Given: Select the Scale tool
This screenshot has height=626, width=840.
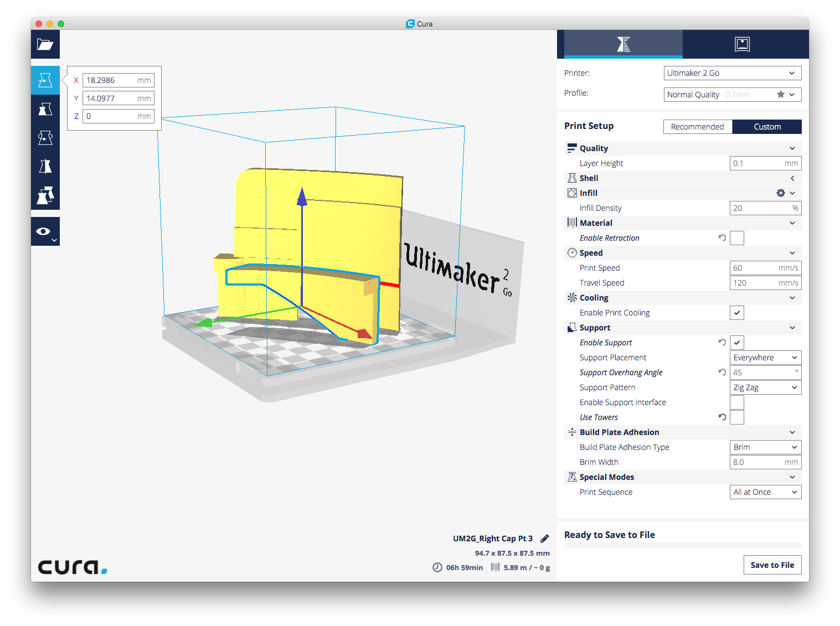Looking at the screenshot, I should point(45,109).
